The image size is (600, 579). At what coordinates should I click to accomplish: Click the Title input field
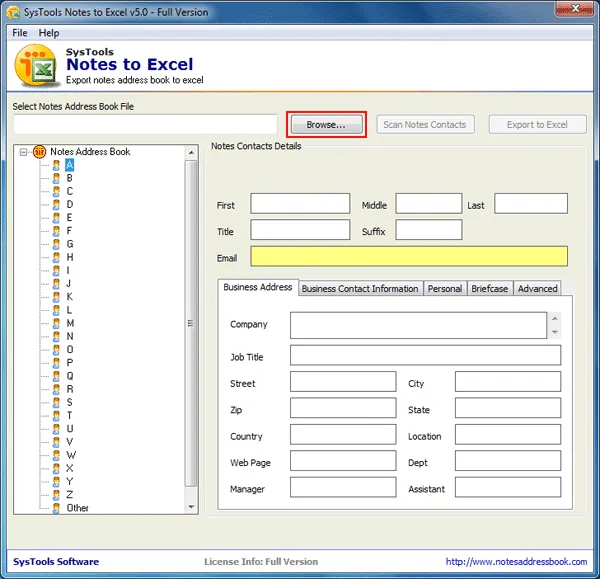(x=300, y=230)
